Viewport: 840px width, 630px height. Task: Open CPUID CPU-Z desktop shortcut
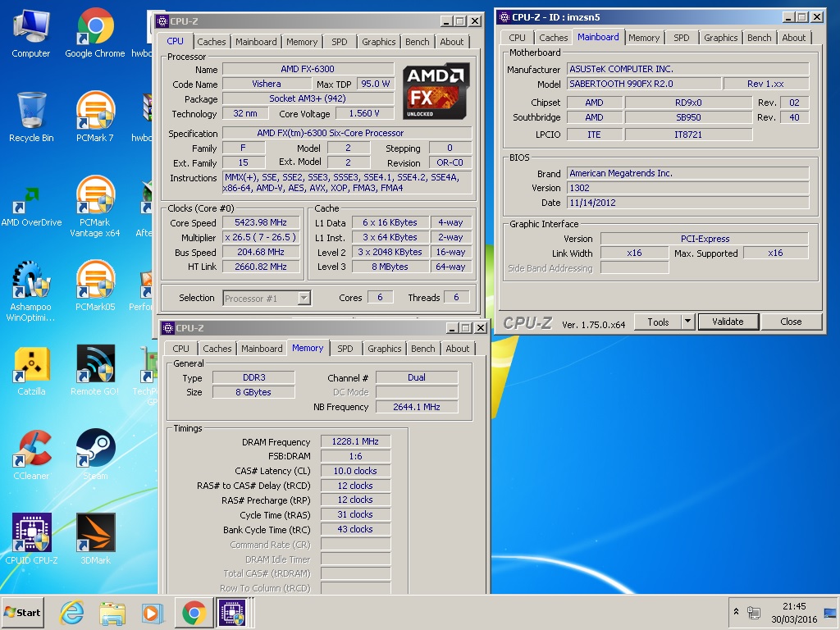(x=31, y=538)
